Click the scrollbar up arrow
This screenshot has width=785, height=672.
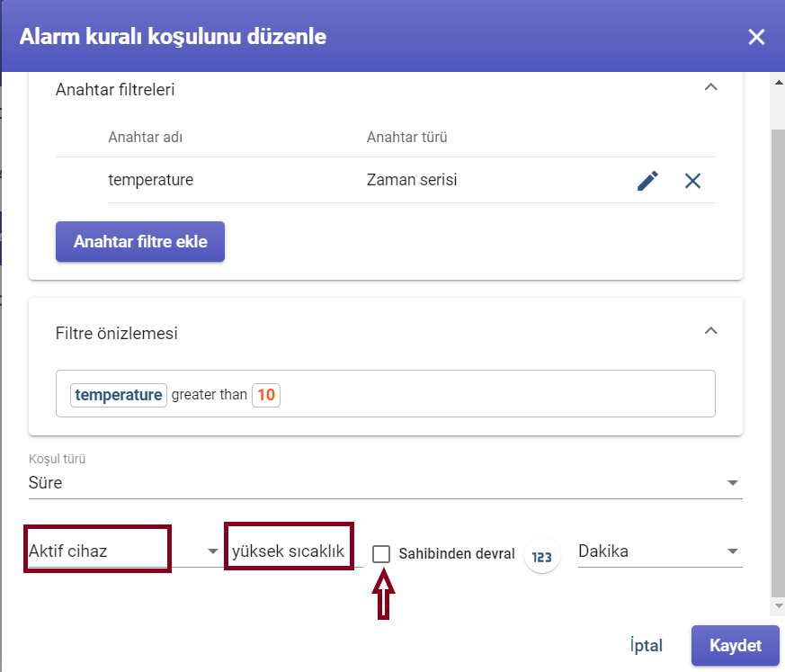(779, 82)
